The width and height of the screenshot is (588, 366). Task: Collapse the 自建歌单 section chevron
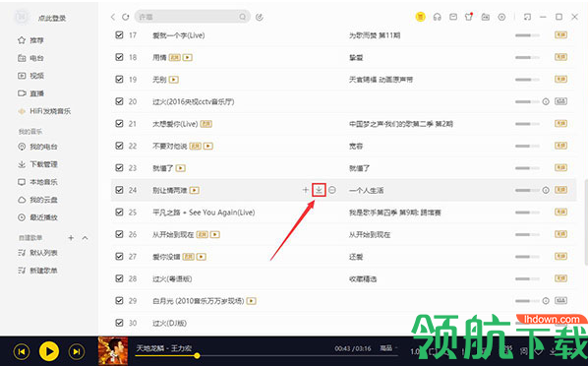(86, 238)
